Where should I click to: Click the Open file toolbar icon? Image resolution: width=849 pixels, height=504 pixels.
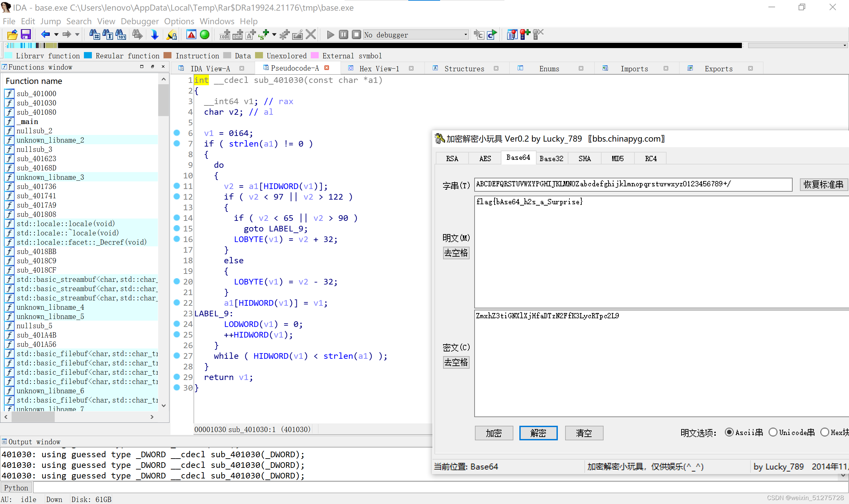point(12,34)
